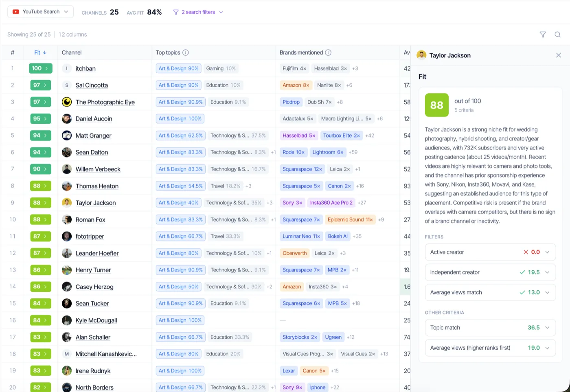Click fototripper's channel avatar

click(67, 236)
